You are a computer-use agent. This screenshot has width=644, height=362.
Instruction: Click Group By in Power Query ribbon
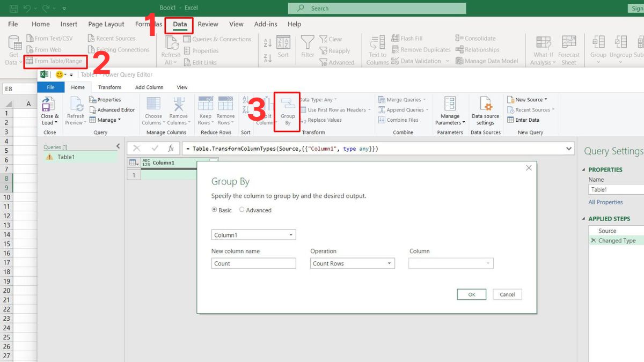point(288,112)
